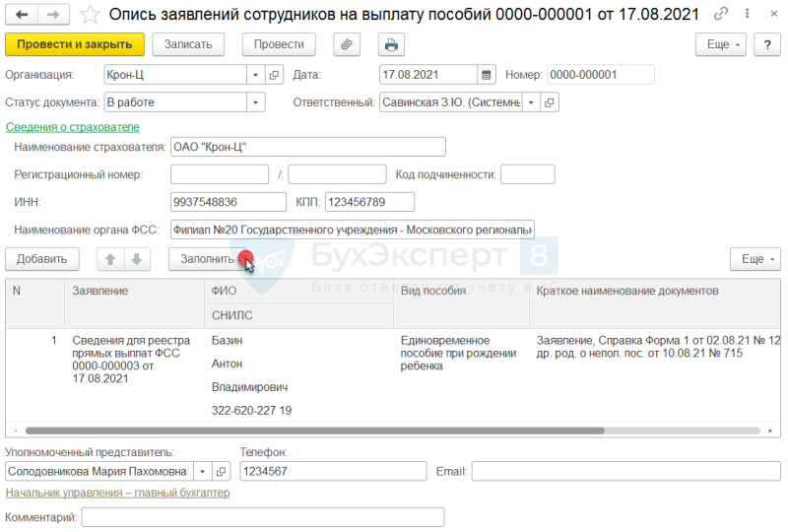Click the table's horizontal scrollbar
Viewport: 788px width, 532px height.
click(x=314, y=431)
